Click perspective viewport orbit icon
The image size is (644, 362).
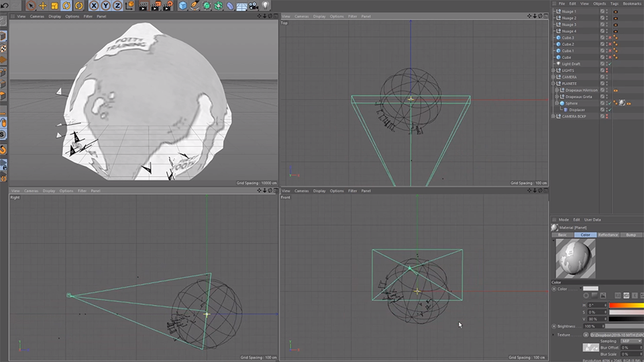click(270, 16)
